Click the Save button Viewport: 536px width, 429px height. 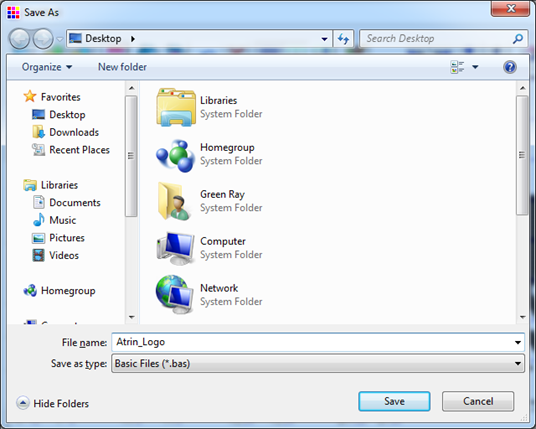coord(394,401)
